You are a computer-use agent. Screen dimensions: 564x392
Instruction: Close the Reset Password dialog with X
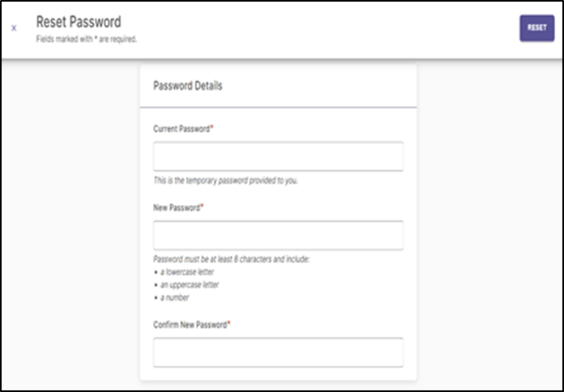pyautogui.click(x=14, y=28)
